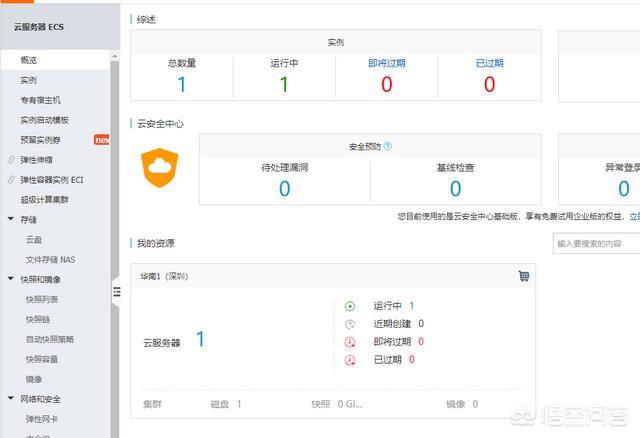Click in the resource search input field
Image resolution: width=640 pixels, height=438 pixels.
(596, 244)
